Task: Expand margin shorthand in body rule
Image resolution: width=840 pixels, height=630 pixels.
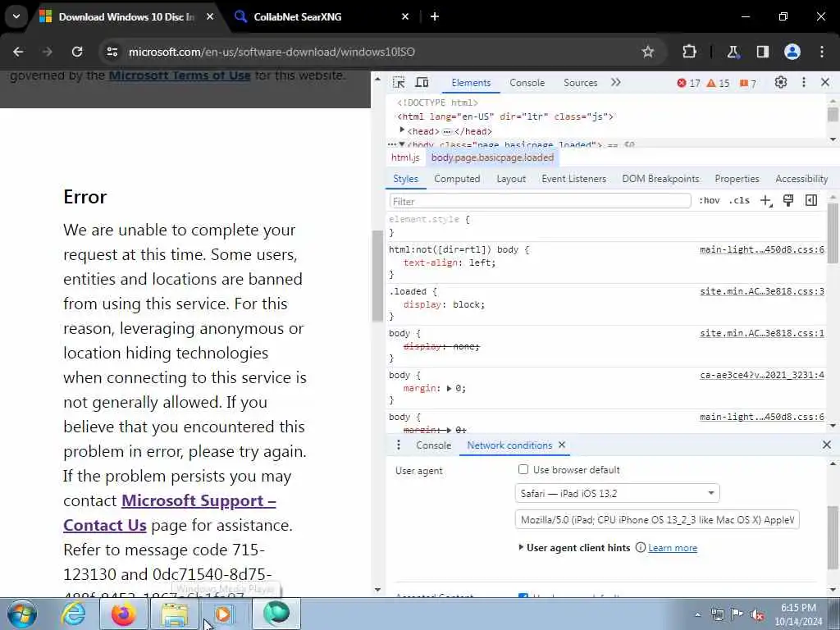Action: point(449,388)
